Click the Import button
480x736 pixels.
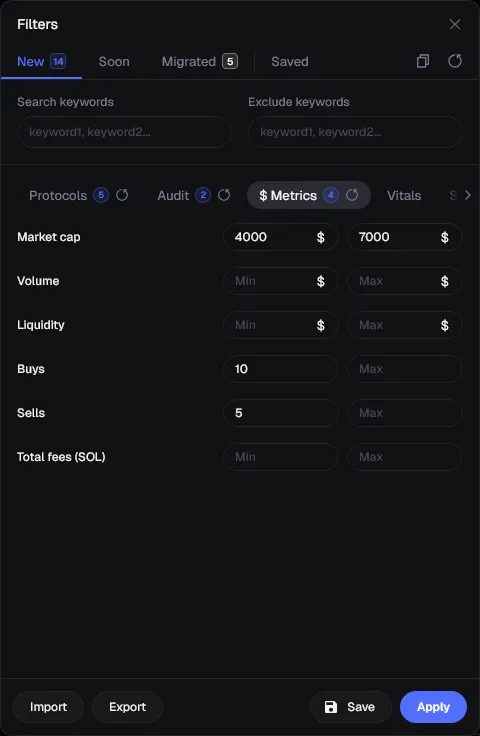(48, 707)
